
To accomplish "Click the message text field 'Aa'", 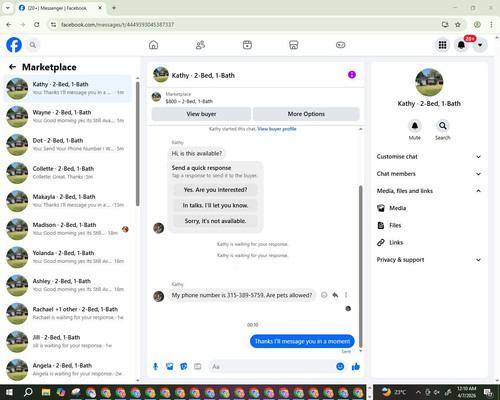I will [272, 367].
